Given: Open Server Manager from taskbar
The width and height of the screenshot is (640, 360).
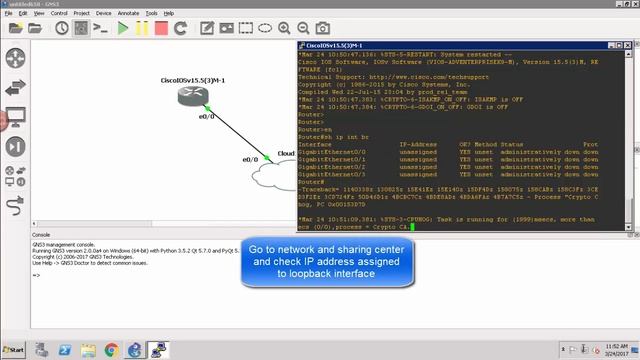Looking at the screenshot, I should (41, 350).
